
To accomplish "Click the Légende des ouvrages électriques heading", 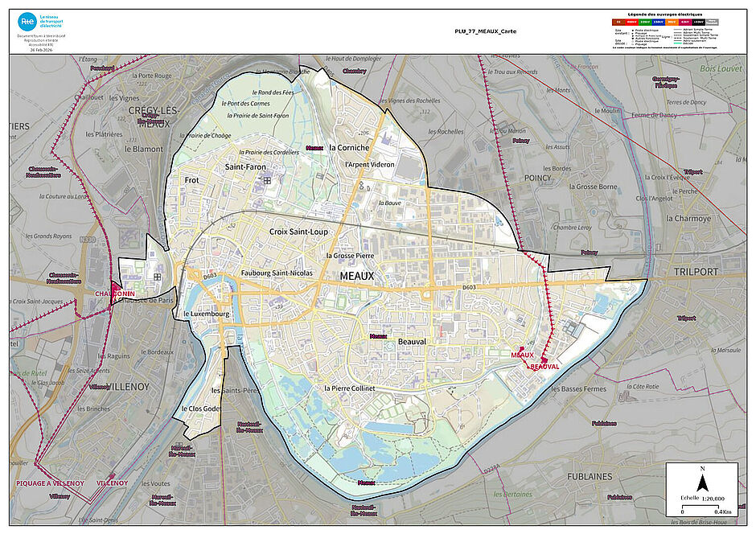I will 665,14.
